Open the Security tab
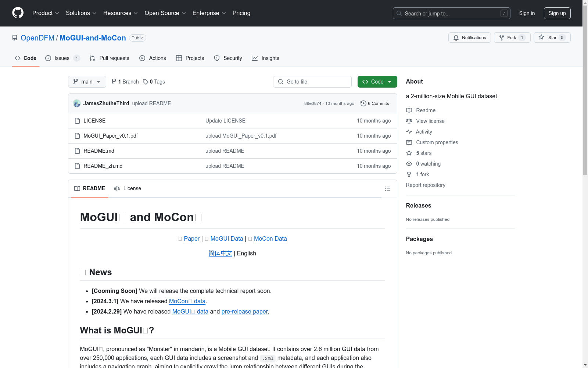The image size is (588, 368). point(228,58)
